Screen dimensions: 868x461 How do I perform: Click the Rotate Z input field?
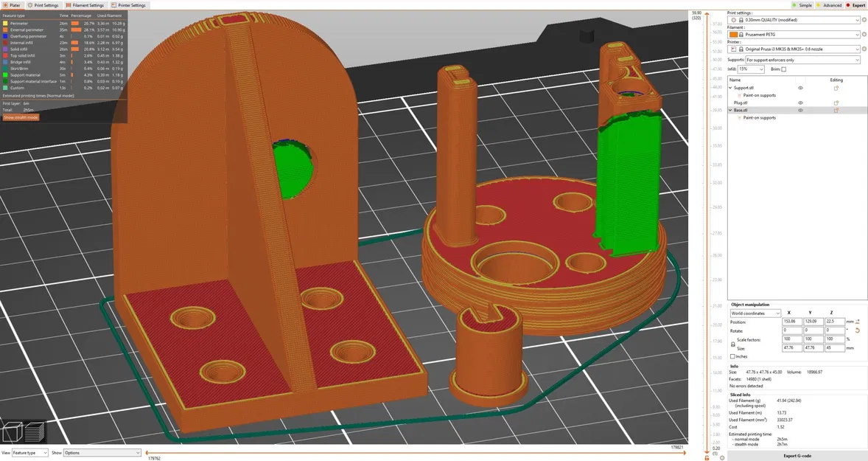coord(834,330)
